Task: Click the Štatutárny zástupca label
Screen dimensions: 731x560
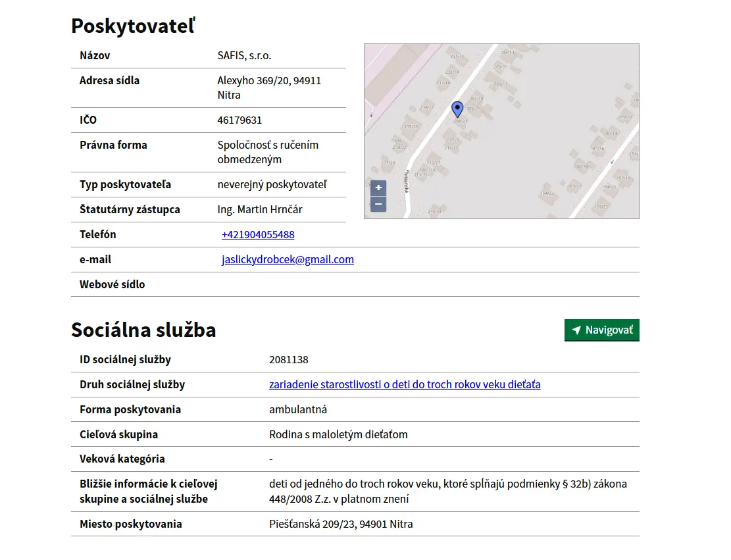Action: pos(130,210)
